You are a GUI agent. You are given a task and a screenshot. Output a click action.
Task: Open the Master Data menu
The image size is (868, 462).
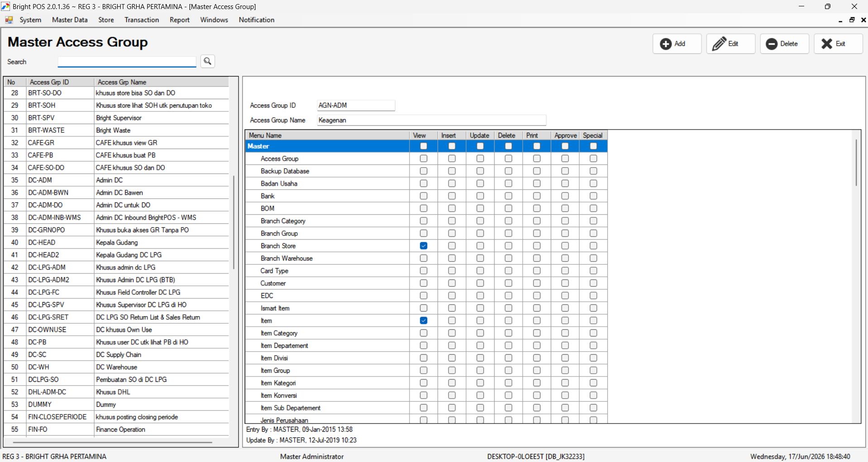point(70,20)
